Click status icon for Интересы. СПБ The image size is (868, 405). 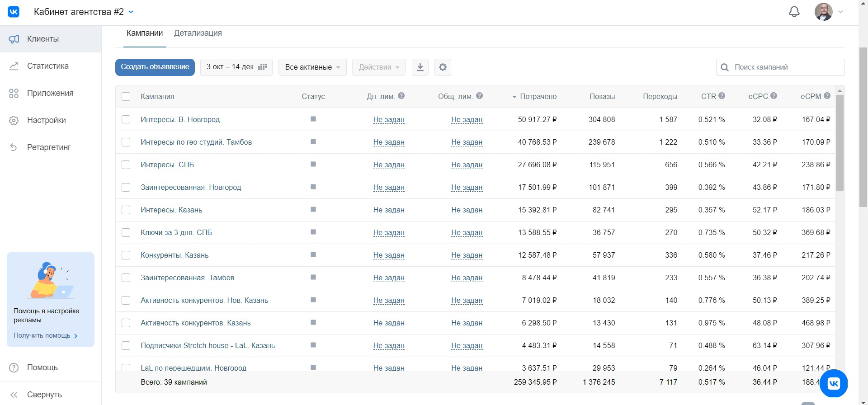click(313, 164)
